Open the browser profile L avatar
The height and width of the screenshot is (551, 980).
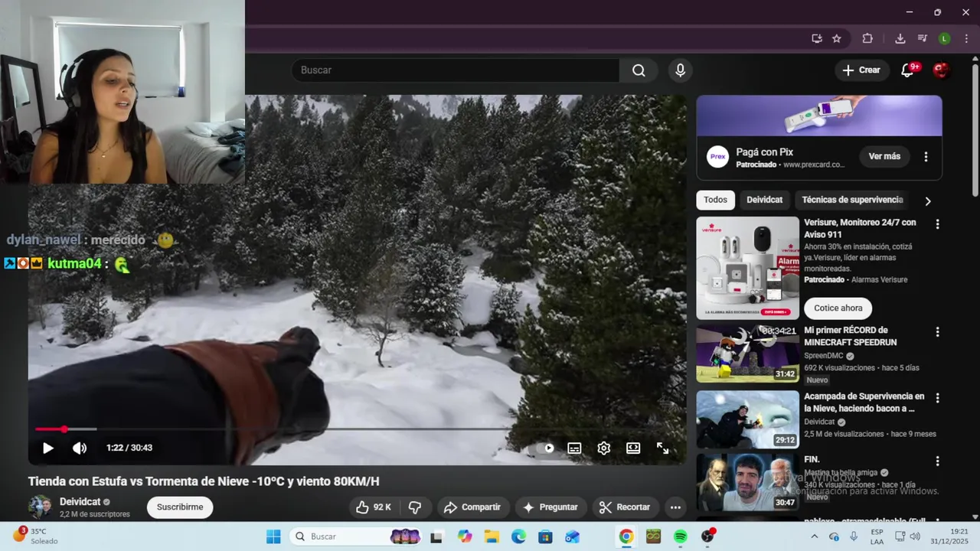coord(945,38)
